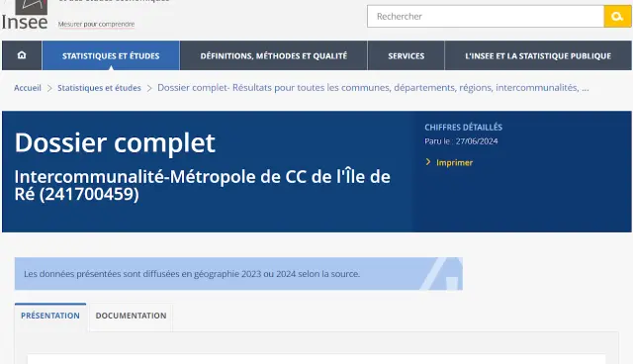Focus the Rechercher search field

pyautogui.click(x=486, y=17)
